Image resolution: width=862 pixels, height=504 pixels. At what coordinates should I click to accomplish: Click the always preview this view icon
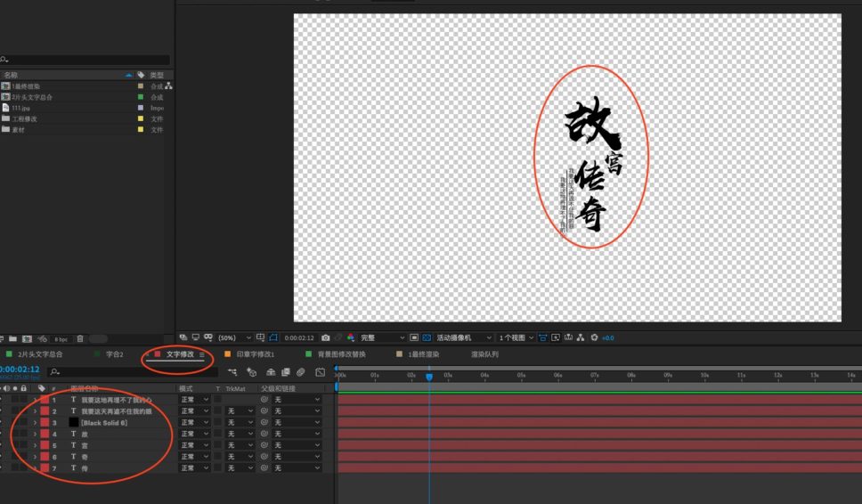coord(183,337)
